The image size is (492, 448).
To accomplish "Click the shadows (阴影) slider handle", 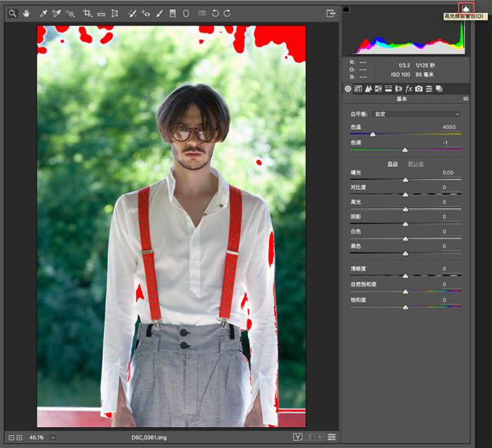I will [x=405, y=224].
